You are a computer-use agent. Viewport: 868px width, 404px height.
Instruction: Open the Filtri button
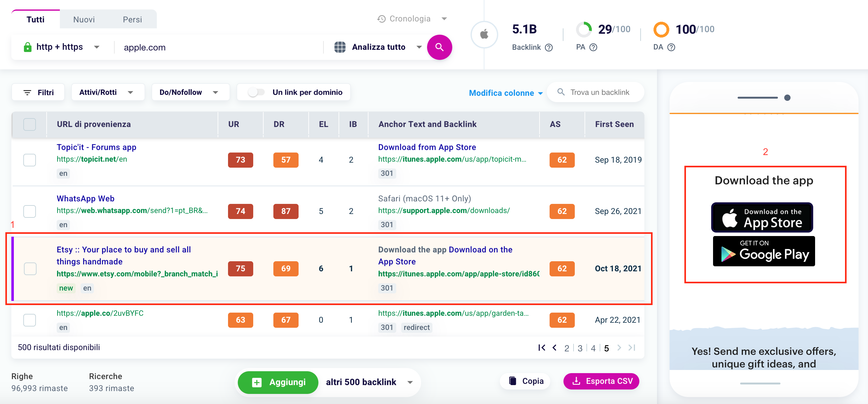(38, 92)
